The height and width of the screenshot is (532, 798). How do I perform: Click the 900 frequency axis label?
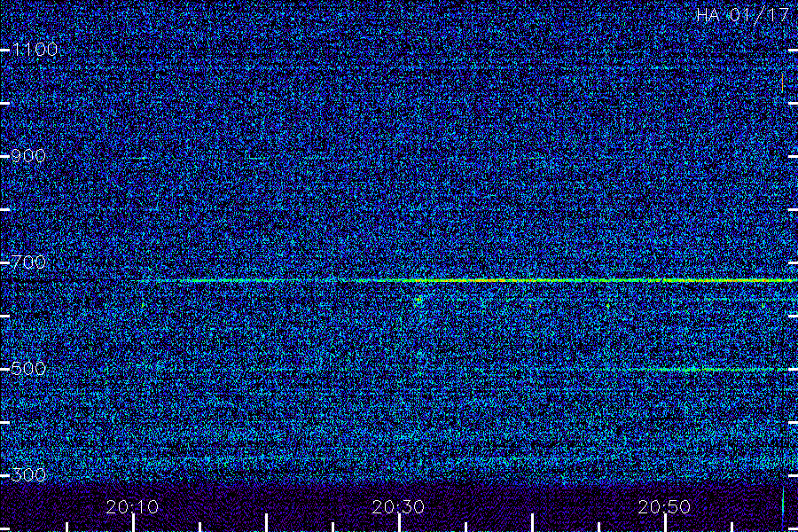pyautogui.click(x=28, y=156)
